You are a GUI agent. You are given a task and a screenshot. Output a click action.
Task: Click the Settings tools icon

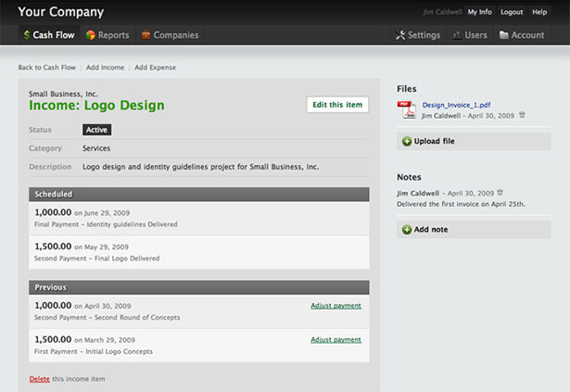[400, 35]
